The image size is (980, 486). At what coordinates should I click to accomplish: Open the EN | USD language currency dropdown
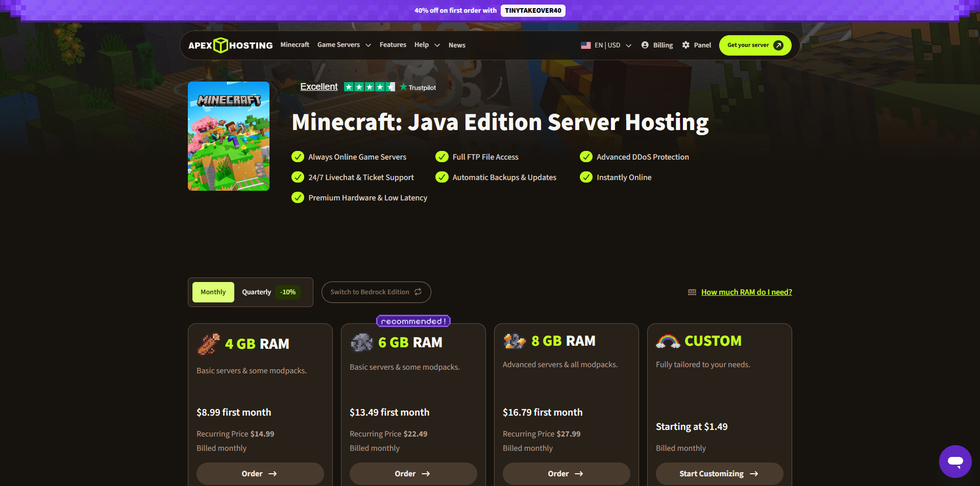[606, 45]
